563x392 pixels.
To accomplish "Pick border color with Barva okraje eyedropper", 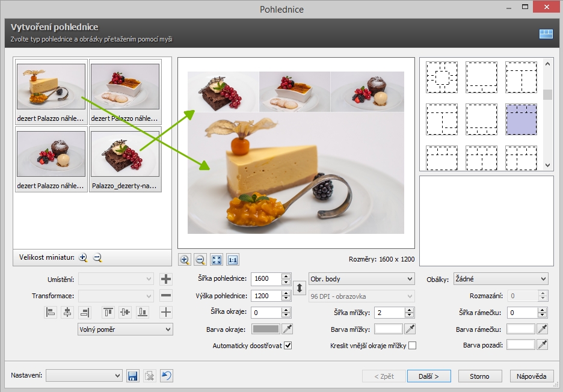I will [x=288, y=329].
